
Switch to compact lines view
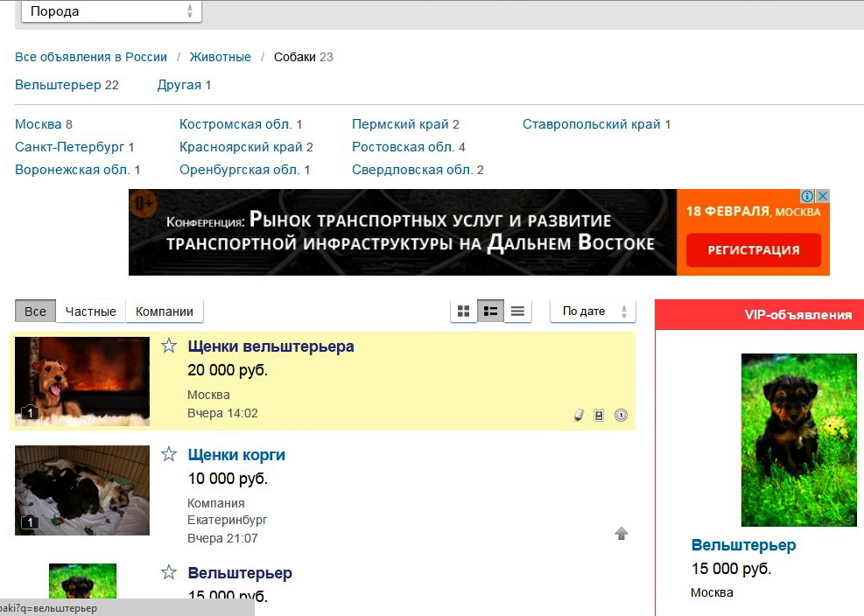[x=517, y=311]
